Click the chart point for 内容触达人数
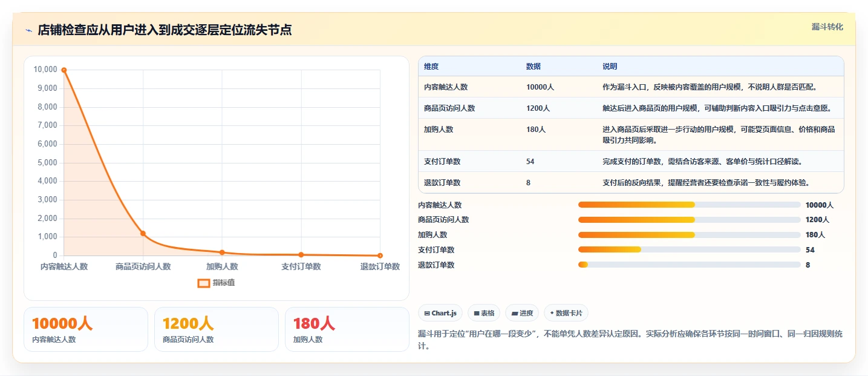The width and height of the screenshot is (868, 376). tap(64, 70)
